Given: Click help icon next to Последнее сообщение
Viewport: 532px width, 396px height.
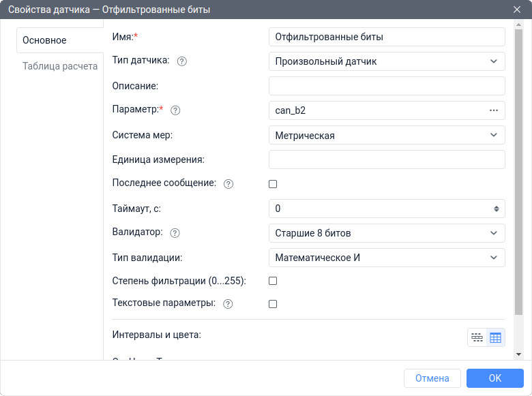Looking at the screenshot, I should 228,183.
